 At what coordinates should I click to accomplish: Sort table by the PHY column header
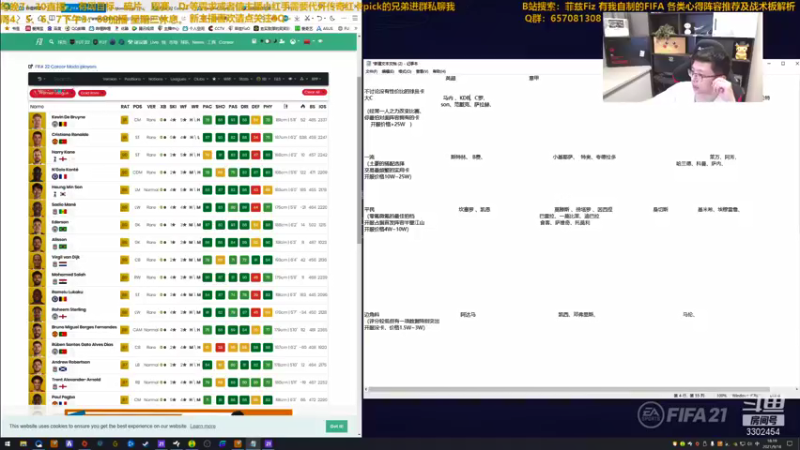(268, 107)
